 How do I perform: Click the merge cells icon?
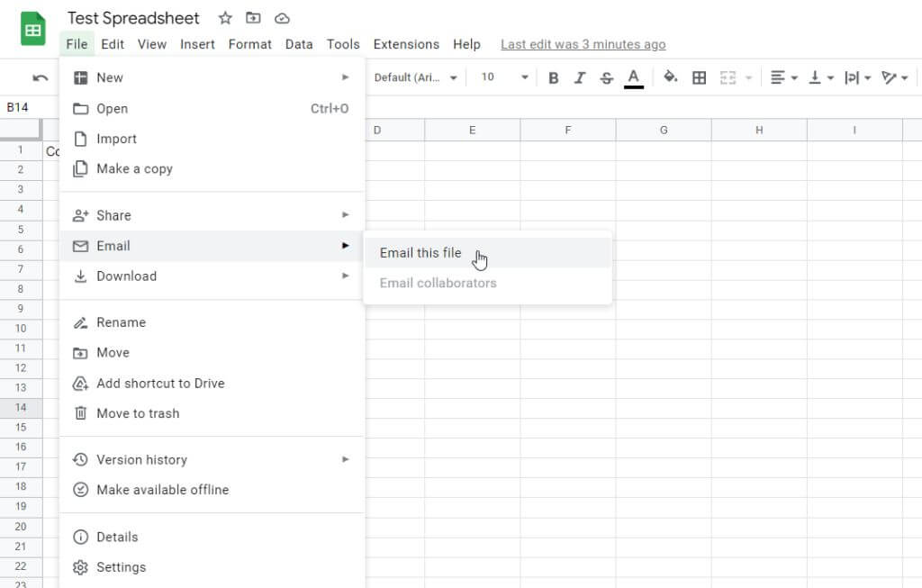coord(728,77)
